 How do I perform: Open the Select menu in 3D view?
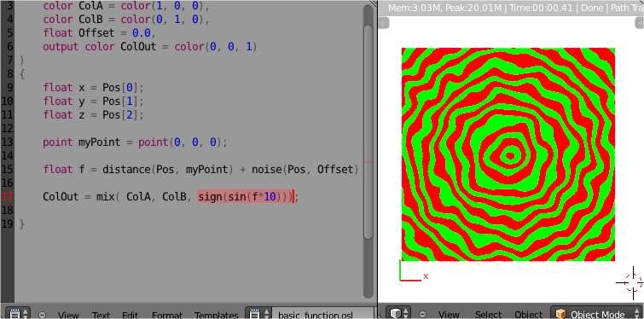pyautogui.click(x=489, y=315)
